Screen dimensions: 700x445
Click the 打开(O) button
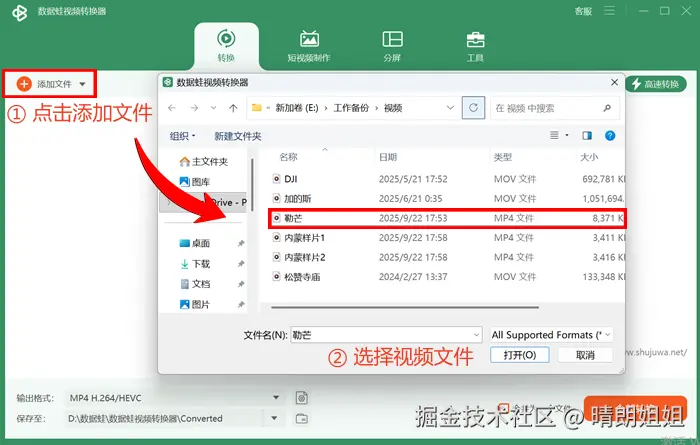(x=520, y=355)
